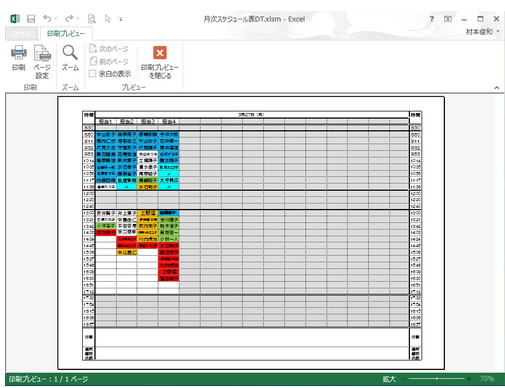Viewport: 505px width, 388px height.
Task: Click the 12:00 time row label on the left
Action: pyautogui.click(x=89, y=194)
